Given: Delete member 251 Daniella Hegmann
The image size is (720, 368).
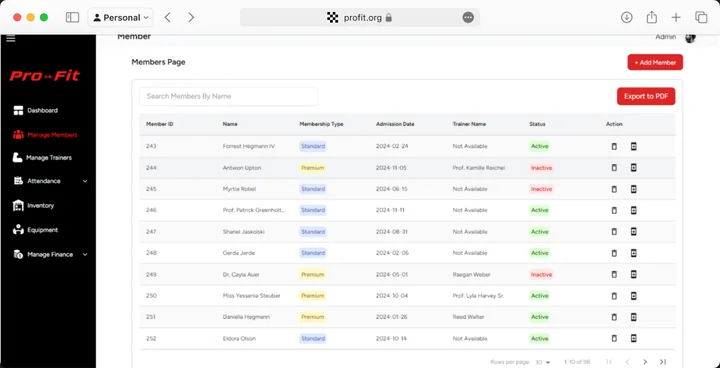Looking at the screenshot, I should (614, 317).
